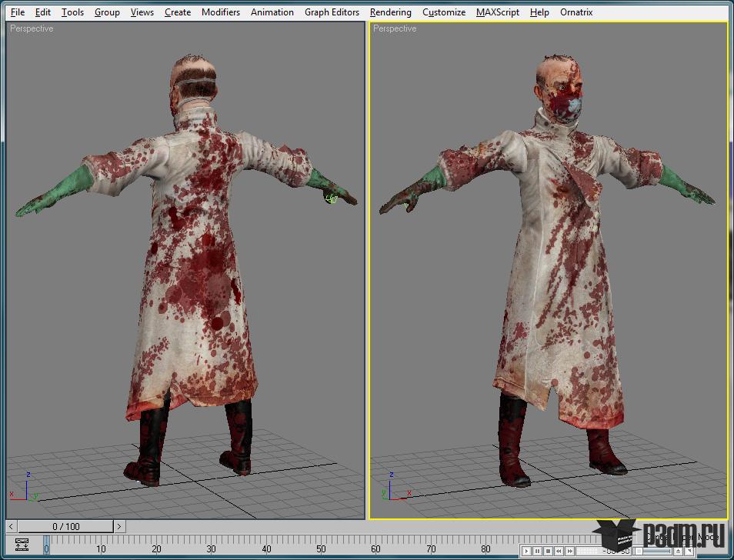The height and width of the screenshot is (560, 734).
Task: Step time slider forward one frame
Action: (119, 526)
